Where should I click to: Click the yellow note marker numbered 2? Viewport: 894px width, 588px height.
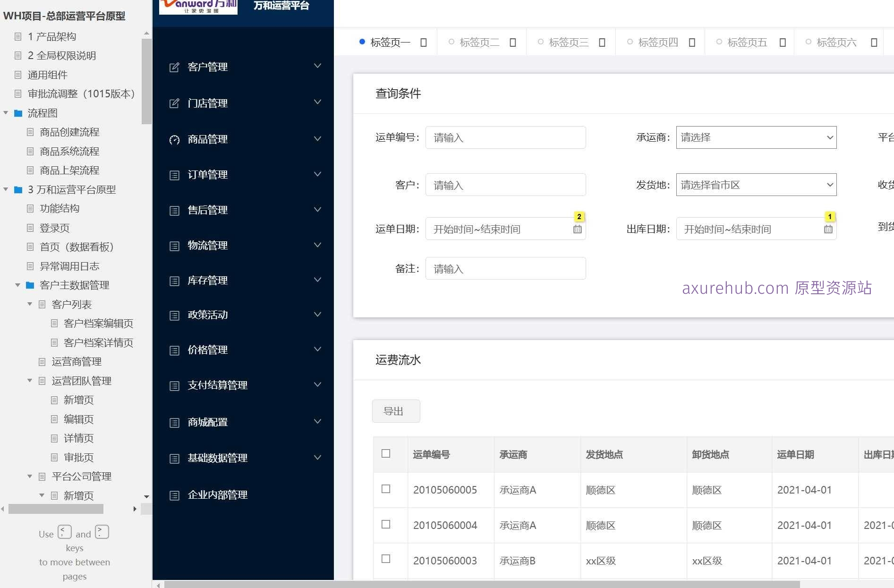coord(579,217)
